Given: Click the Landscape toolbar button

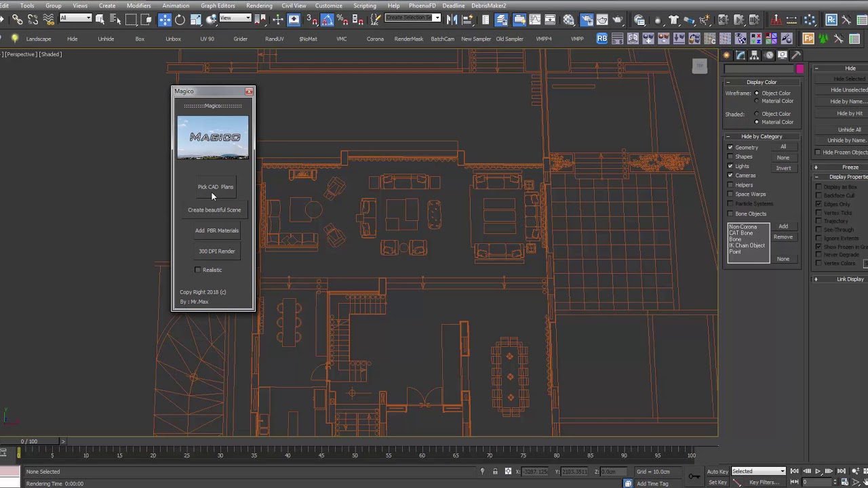Looking at the screenshot, I should [38, 39].
